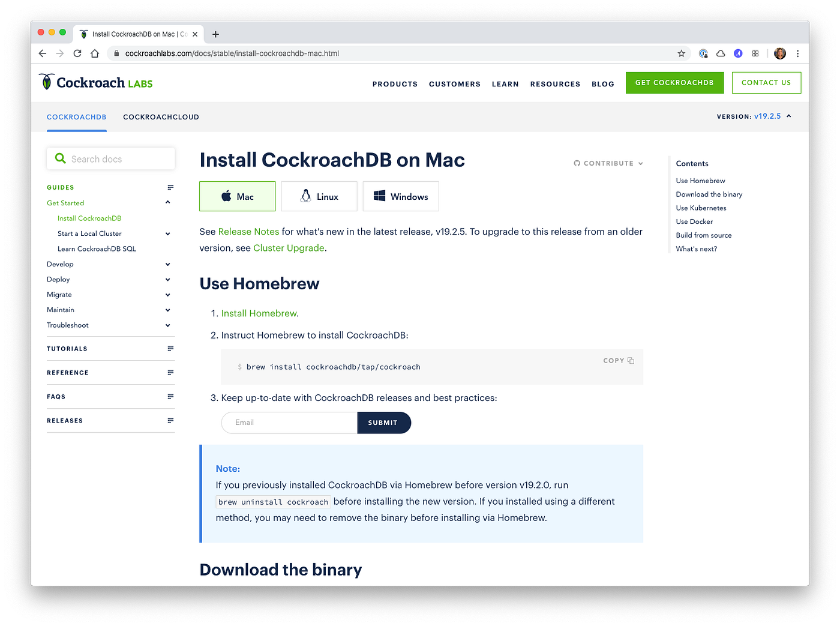Switch to the CockroachCloud tab
840x626 pixels.
point(161,117)
